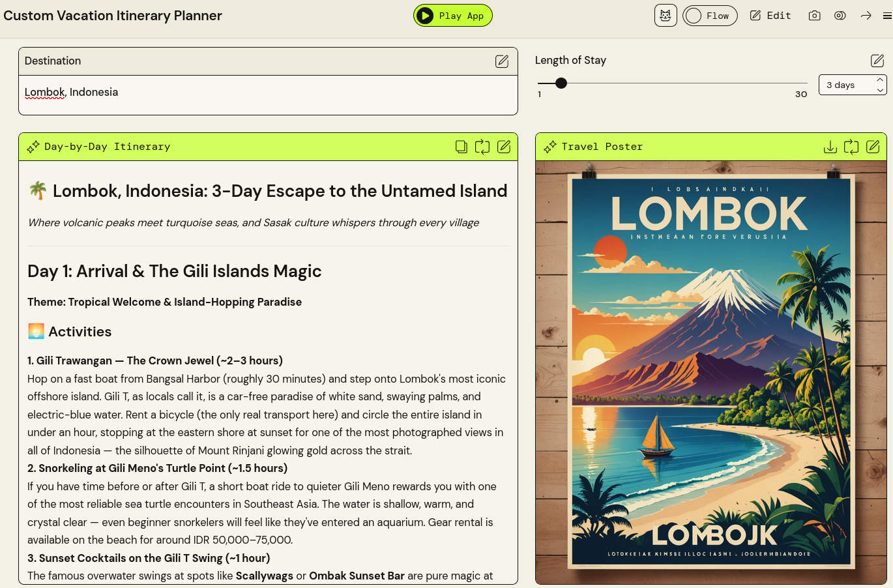Click the bold text Scallywags
The width and height of the screenshot is (893, 588).
265,576
